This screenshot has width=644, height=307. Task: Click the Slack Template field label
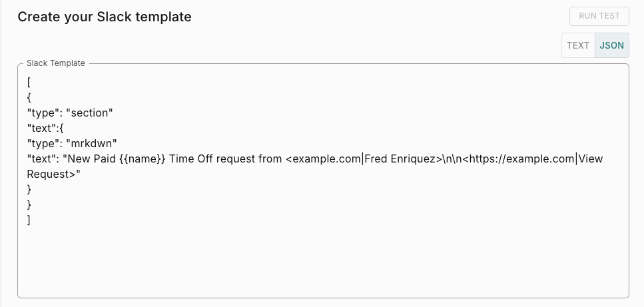(x=56, y=63)
